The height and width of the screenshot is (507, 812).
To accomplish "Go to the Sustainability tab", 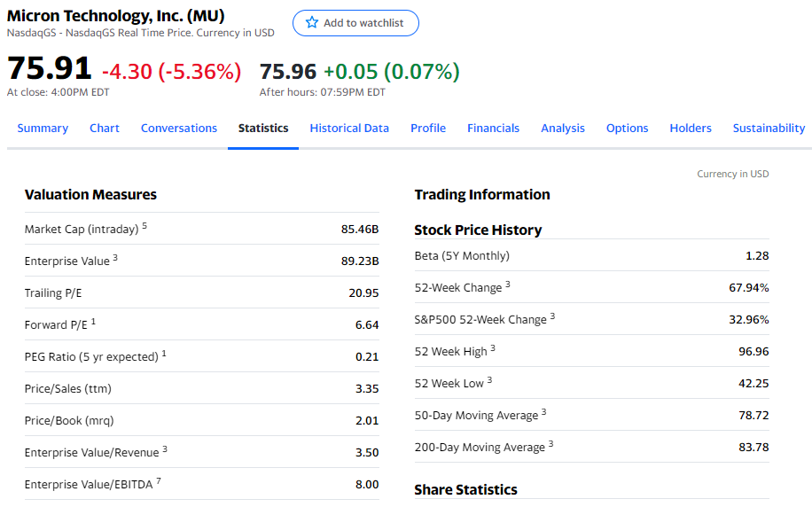I will pos(769,128).
